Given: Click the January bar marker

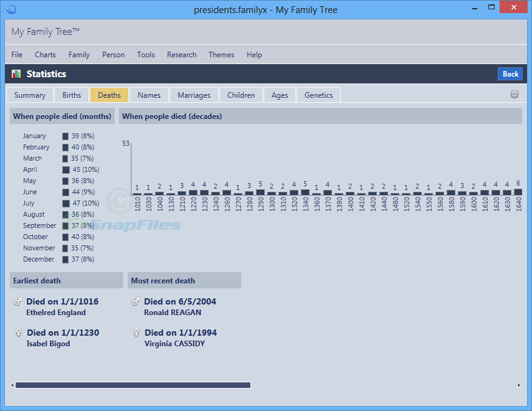Looking at the screenshot, I should [65, 136].
